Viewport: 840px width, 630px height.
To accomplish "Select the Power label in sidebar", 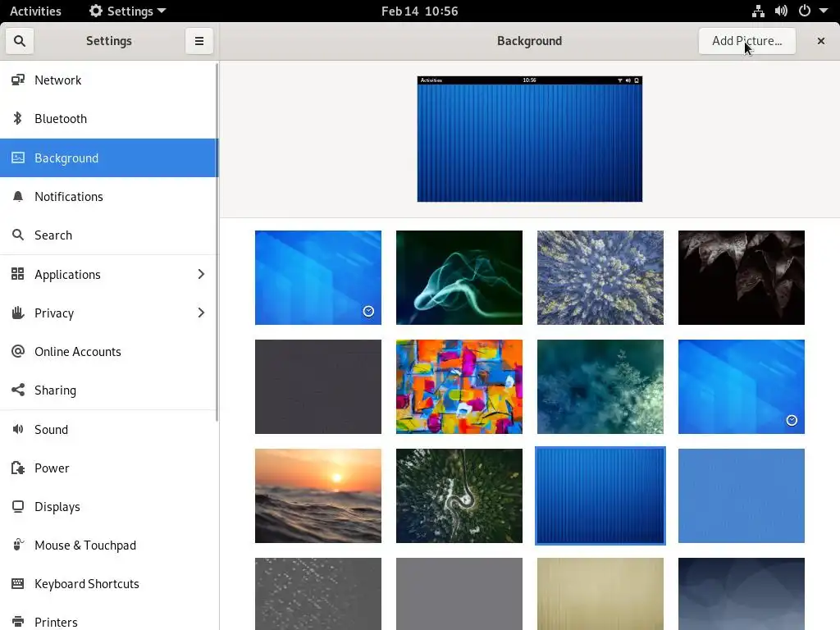I will click(52, 468).
